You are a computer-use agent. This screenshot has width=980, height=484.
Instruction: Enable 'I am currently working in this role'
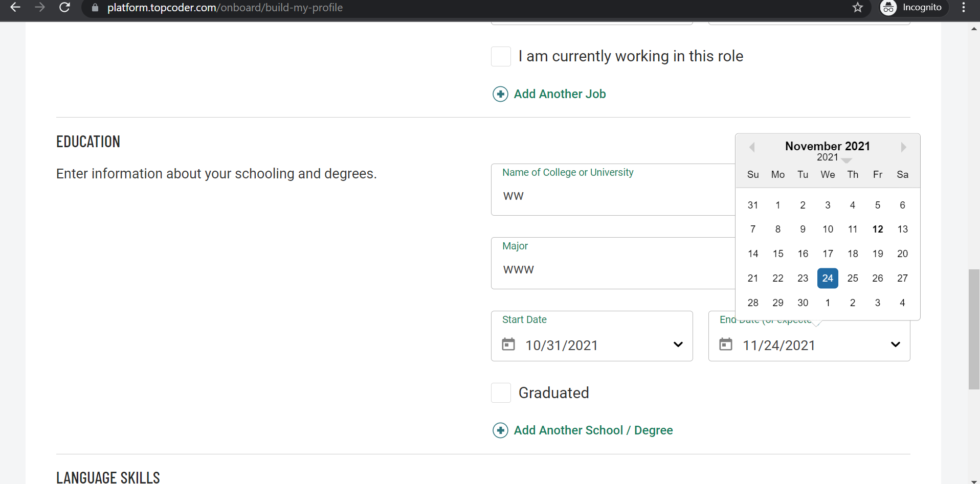(x=501, y=56)
